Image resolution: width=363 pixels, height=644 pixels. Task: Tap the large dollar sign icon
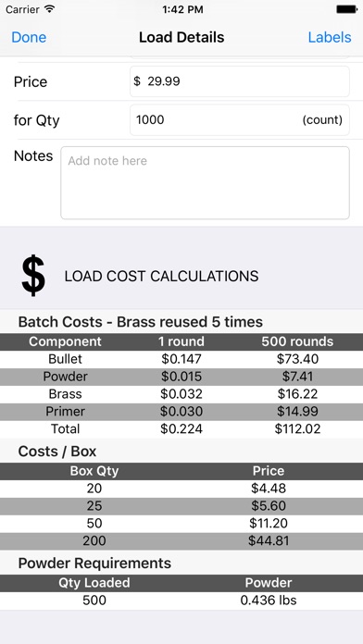coord(33,275)
